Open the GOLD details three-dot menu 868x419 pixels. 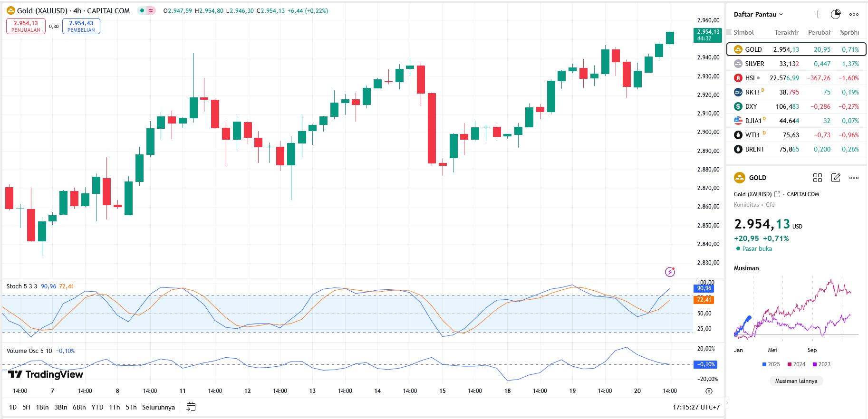tap(854, 178)
